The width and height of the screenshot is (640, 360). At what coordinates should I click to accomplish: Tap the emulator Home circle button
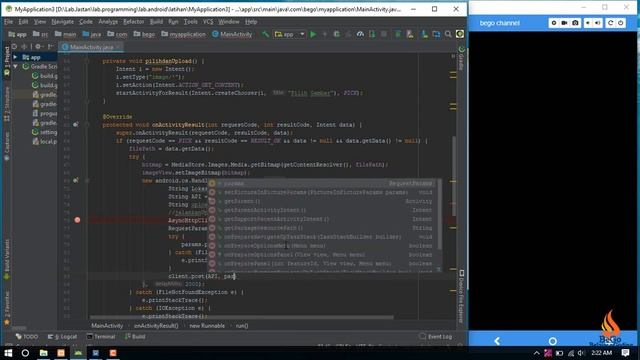click(x=553, y=341)
